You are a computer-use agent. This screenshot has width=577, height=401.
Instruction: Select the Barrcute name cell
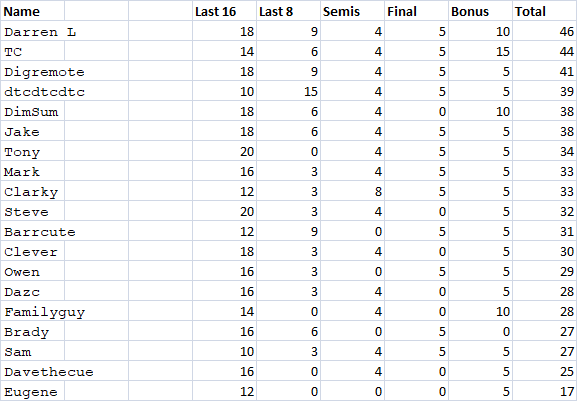64,231
